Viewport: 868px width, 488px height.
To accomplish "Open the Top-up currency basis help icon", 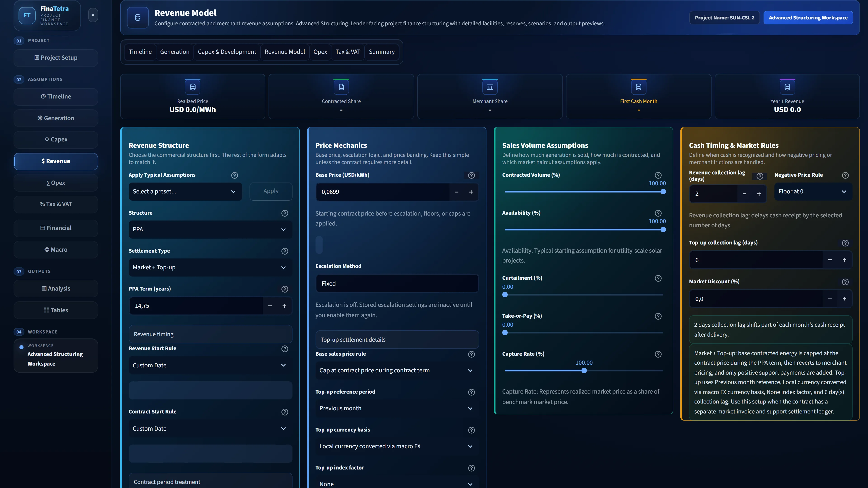I will tap(471, 430).
